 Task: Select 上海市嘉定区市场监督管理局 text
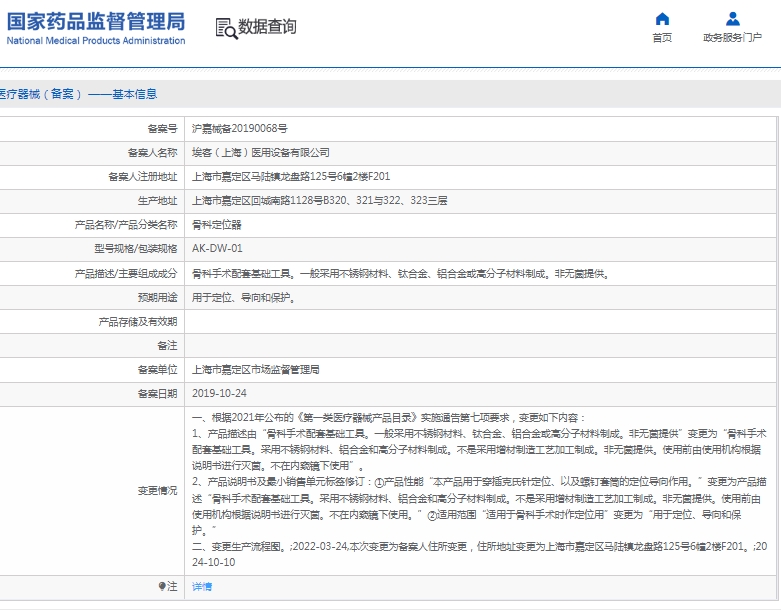pyautogui.click(x=256, y=369)
